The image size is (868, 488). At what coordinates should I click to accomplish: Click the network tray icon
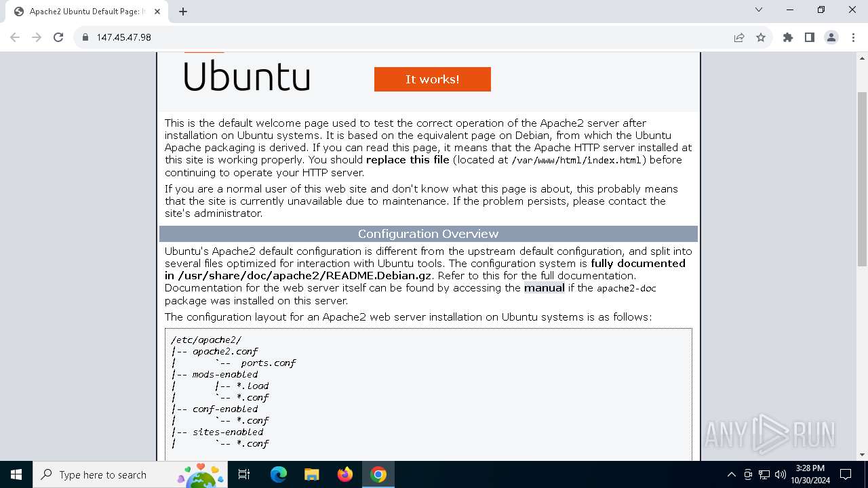tap(764, 474)
